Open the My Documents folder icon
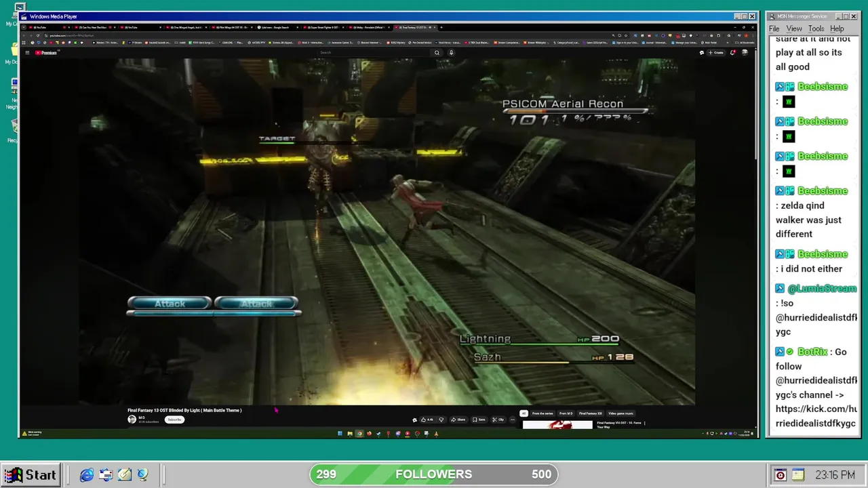This screenshot has height=488, width=868. (13, 53)
